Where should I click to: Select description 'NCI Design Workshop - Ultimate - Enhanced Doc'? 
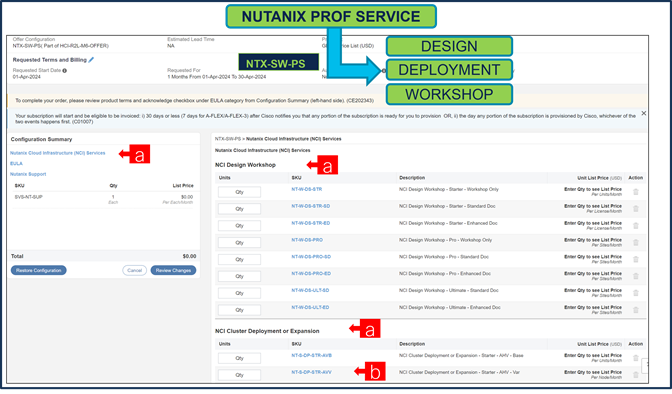(450, 307)
